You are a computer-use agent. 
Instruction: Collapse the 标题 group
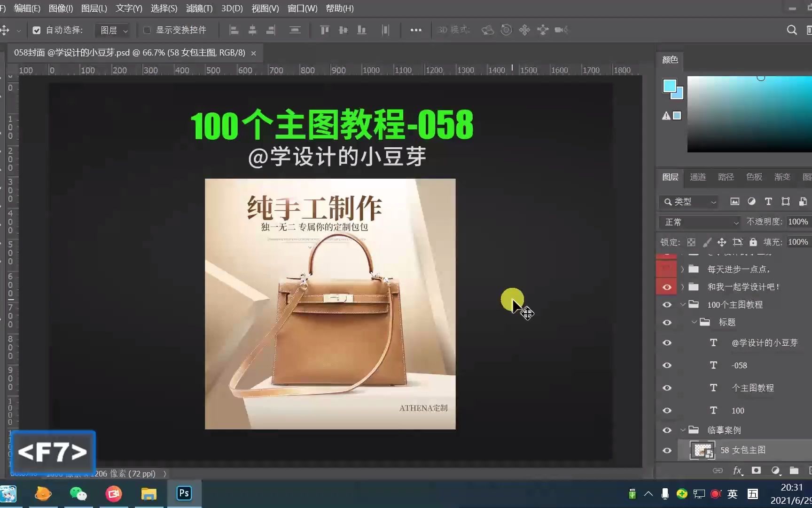[694, 323]
